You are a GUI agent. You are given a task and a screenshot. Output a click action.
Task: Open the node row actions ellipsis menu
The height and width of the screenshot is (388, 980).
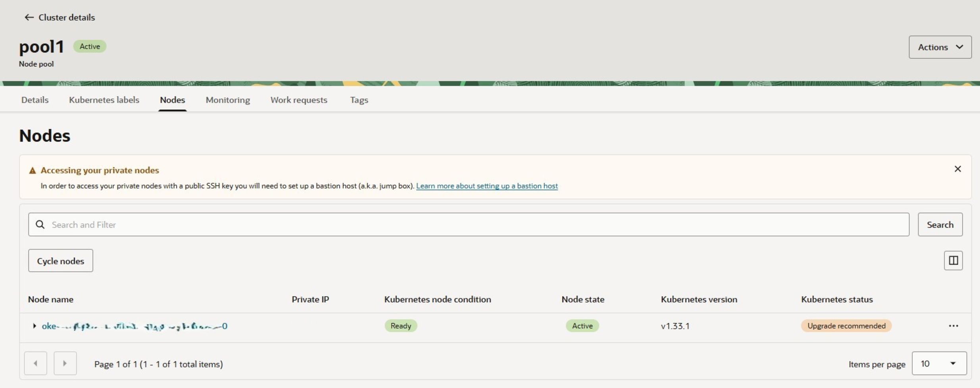click(x=954, y=325)
